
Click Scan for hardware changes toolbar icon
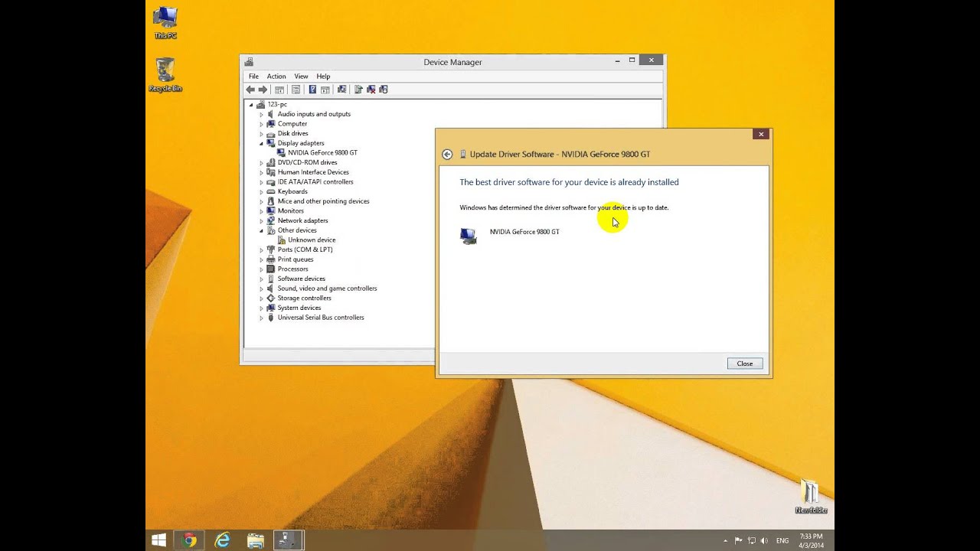[341, 90]
